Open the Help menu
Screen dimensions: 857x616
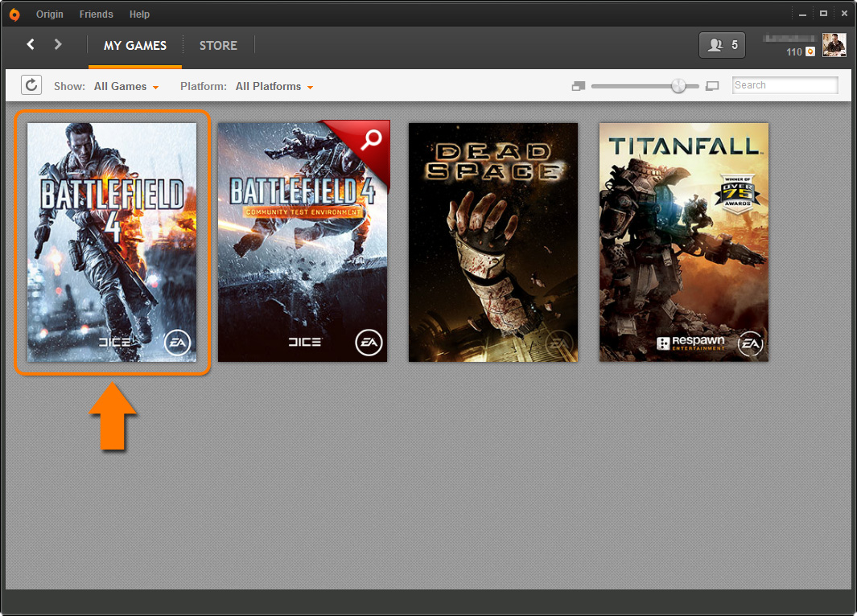(139, 14)
